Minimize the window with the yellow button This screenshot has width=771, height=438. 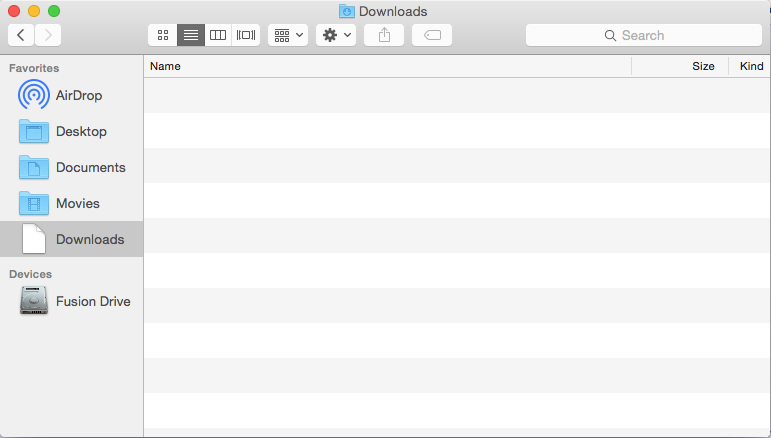(34, 11)
